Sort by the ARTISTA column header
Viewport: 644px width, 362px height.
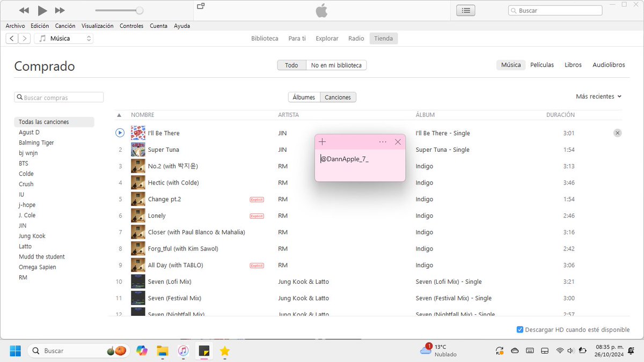(288, 115)
